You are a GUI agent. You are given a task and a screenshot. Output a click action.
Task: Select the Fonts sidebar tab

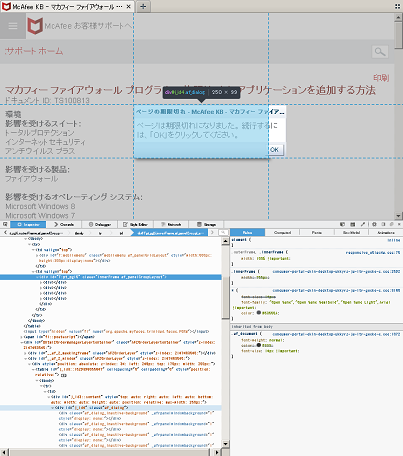click(317, 232)
